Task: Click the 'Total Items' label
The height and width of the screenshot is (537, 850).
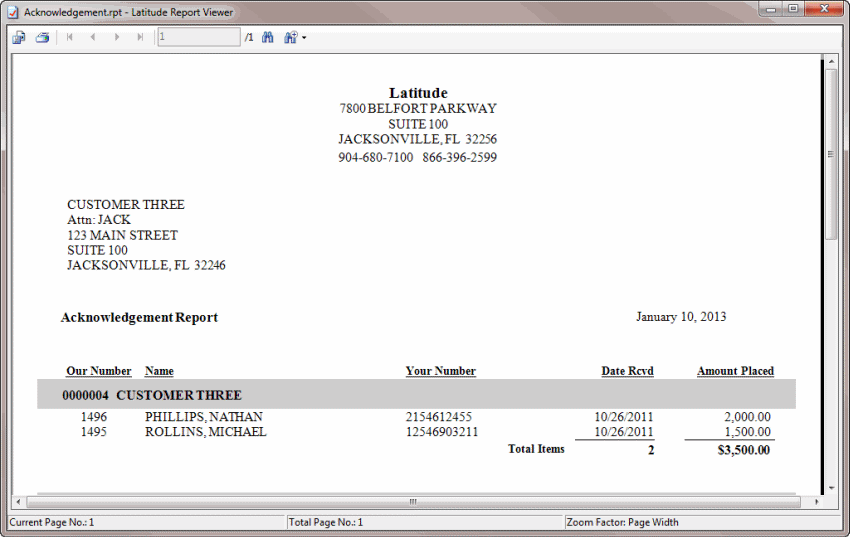Action: 536,449
